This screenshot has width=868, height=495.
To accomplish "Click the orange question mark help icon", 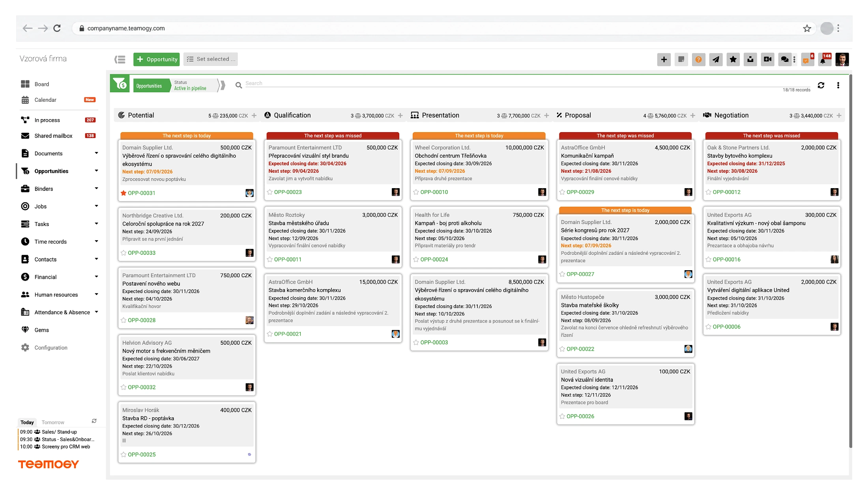I will (698, 60).
